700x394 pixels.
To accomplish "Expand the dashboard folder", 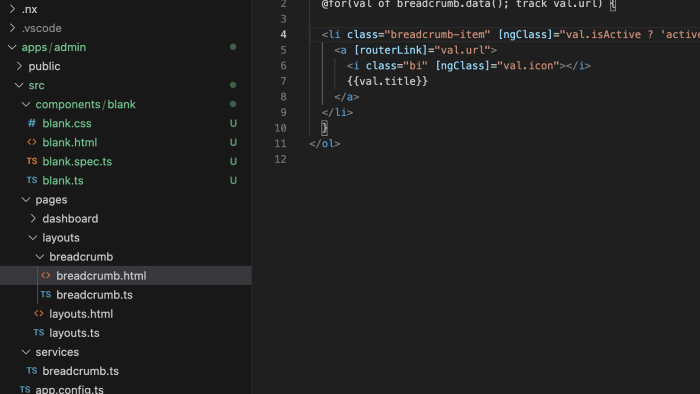I will tap(33, 219).
